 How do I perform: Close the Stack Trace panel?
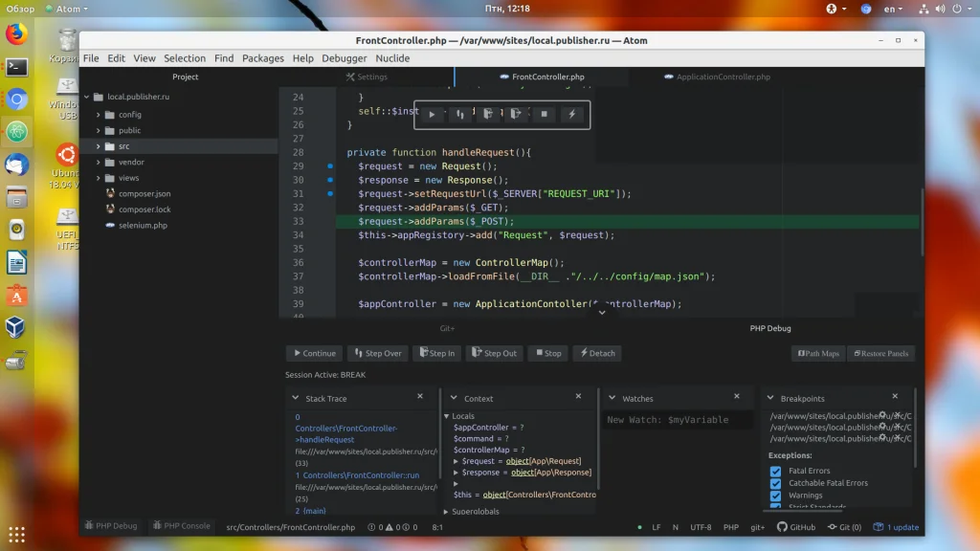pos(420,396)
